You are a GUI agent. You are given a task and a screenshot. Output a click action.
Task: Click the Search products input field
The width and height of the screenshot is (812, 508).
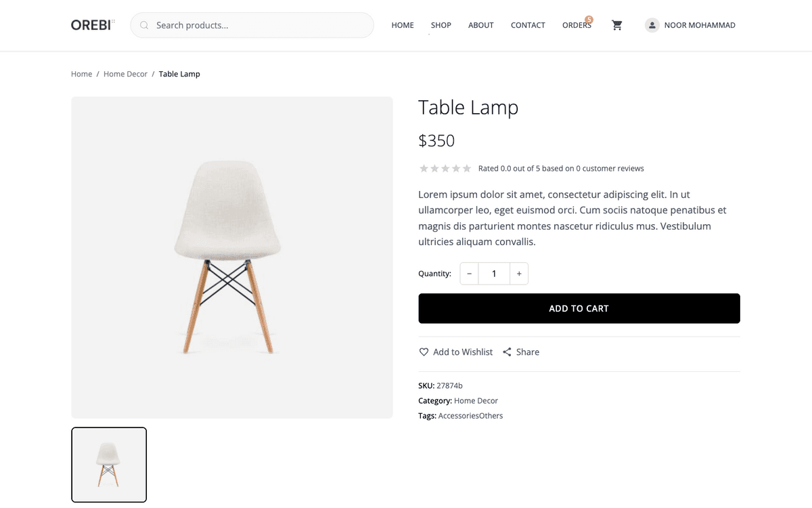pyautogui.click(x=252, y=25)
